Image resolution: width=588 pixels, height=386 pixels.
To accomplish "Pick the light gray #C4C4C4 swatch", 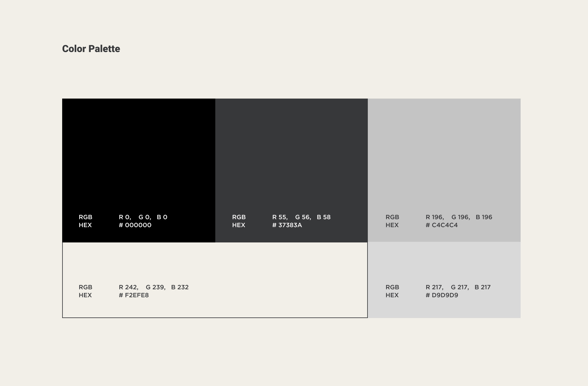I will (444, 170).
